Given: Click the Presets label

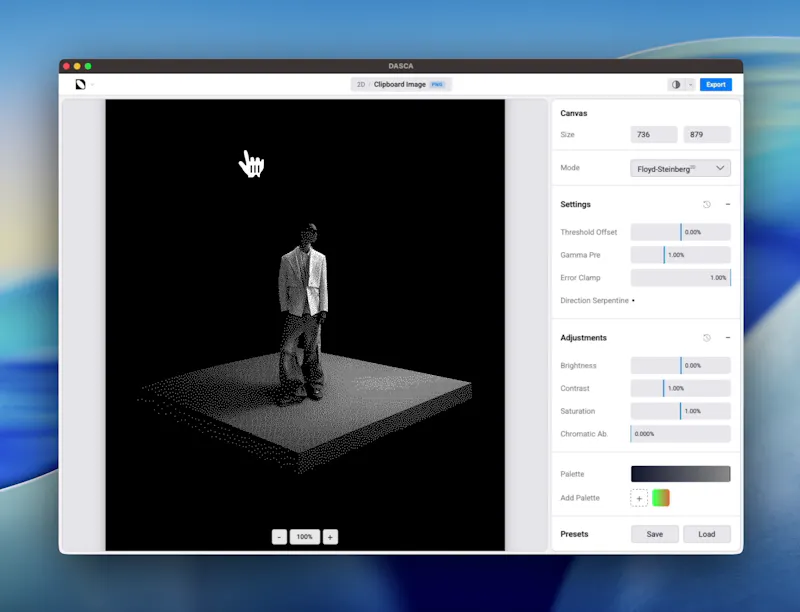Looking at the screenshot, I should [x=574, y=534].
